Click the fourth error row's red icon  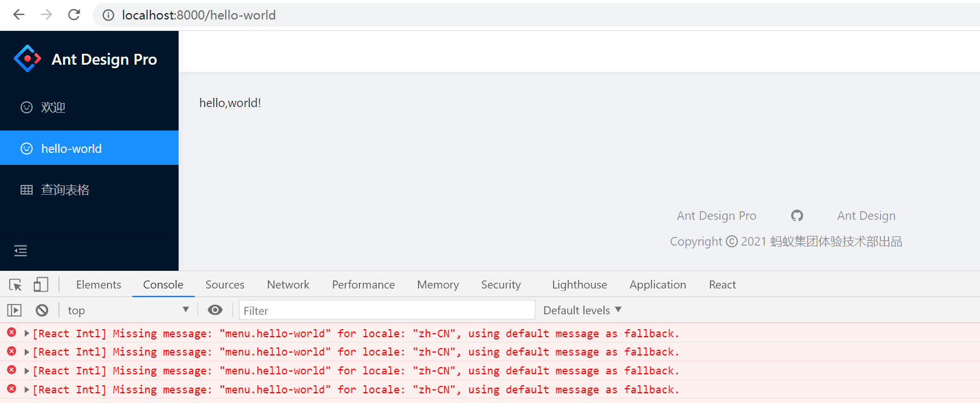coord(11,389)
